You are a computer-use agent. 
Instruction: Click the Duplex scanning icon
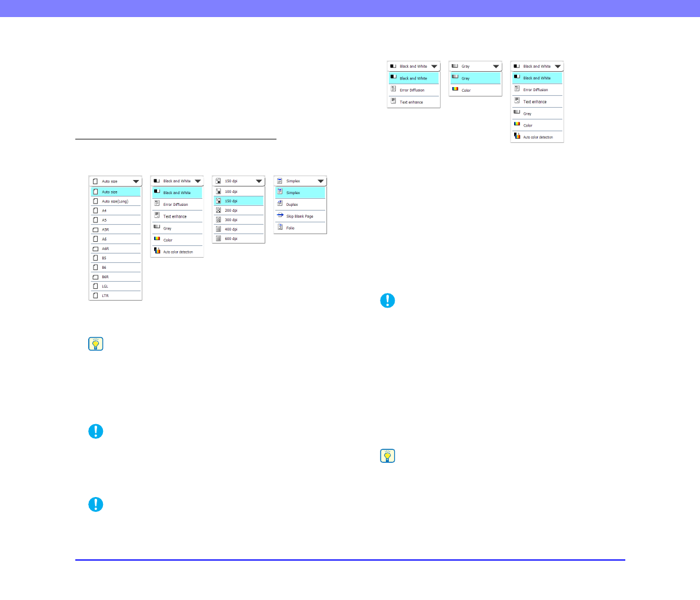280,204
